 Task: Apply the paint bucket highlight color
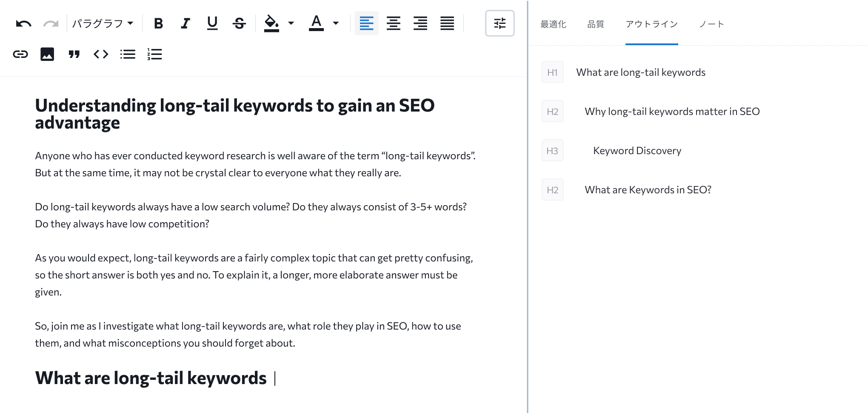point(271,23)
